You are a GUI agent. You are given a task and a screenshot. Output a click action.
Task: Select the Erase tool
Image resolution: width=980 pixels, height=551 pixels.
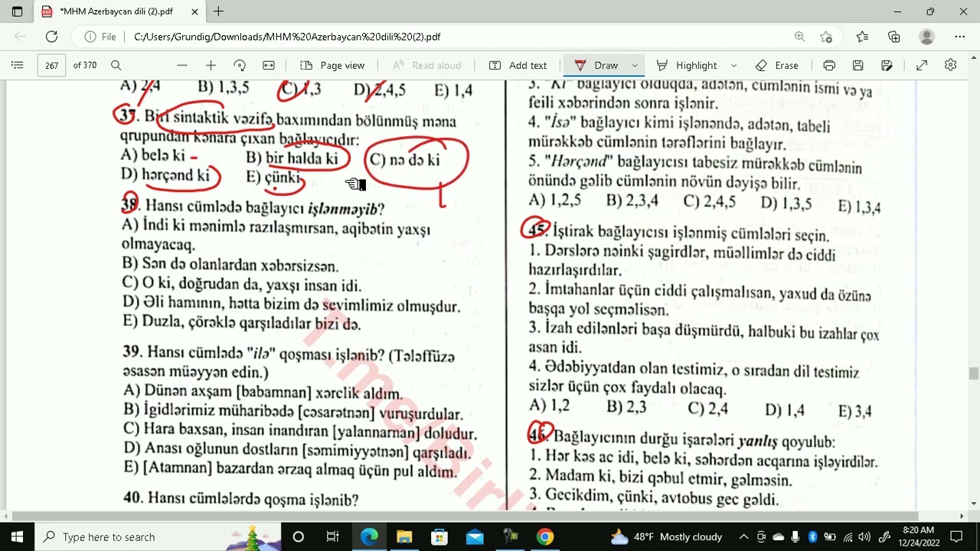(x=777, y=65)
